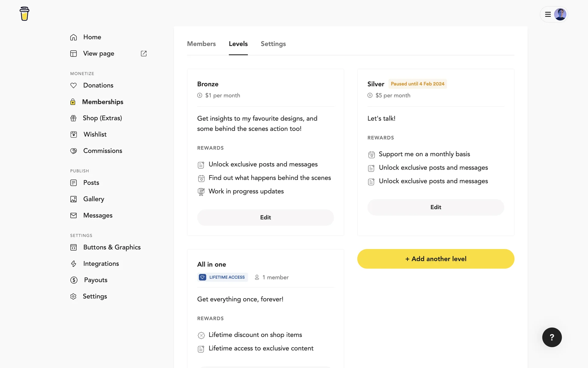Click the Paused until 4 Feb 2024 badge
This screenshot has width=588, height=368.
click(417, 84)
